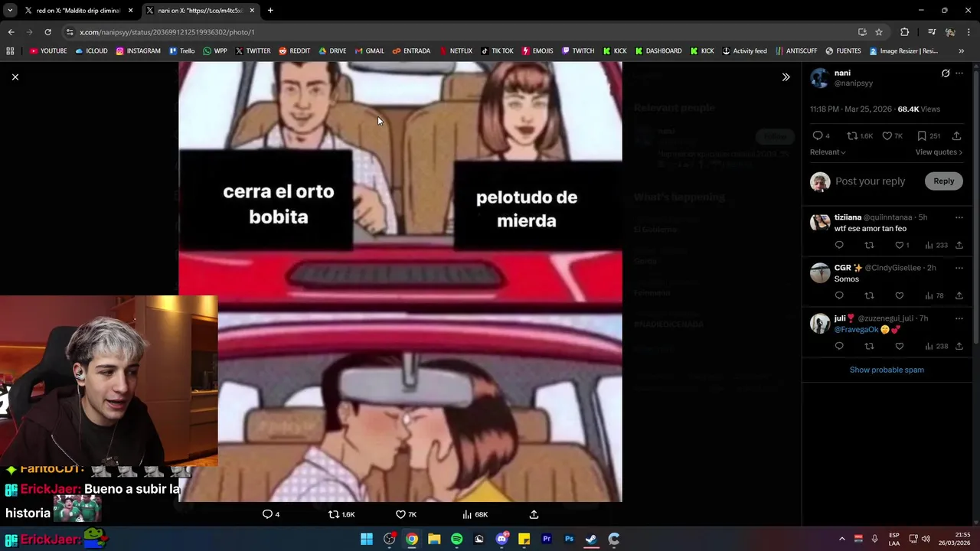Open more options on juli's reply
Image resolution: width=980 pixels, height=551 pixels.
[x=959, y=319]
